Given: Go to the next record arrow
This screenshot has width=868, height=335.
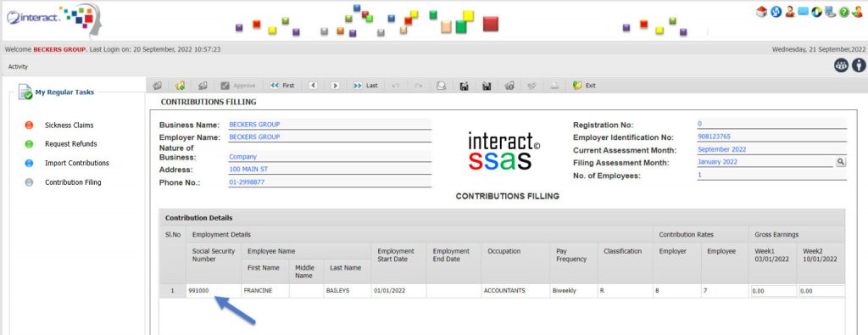Looking at the screenshot, I should [335, 86].
